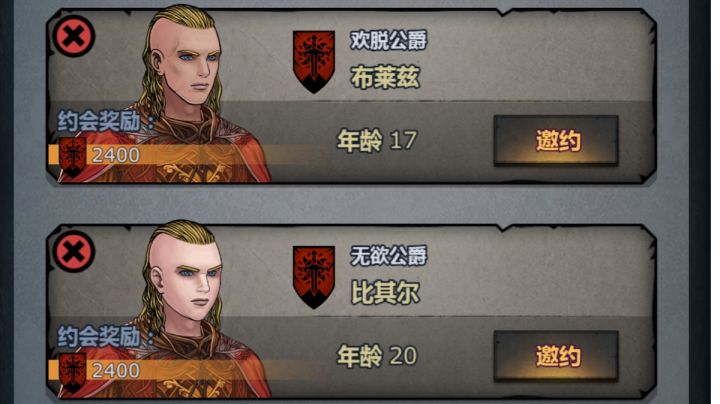Select the name 比其尔
The width and height of the screenshot is (720, 404).
point(385,292)
